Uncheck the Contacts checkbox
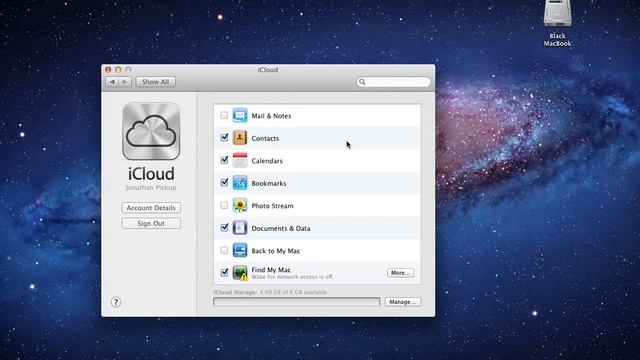The image size is (640, 360). pyautogui.click(x=224, y=138)
